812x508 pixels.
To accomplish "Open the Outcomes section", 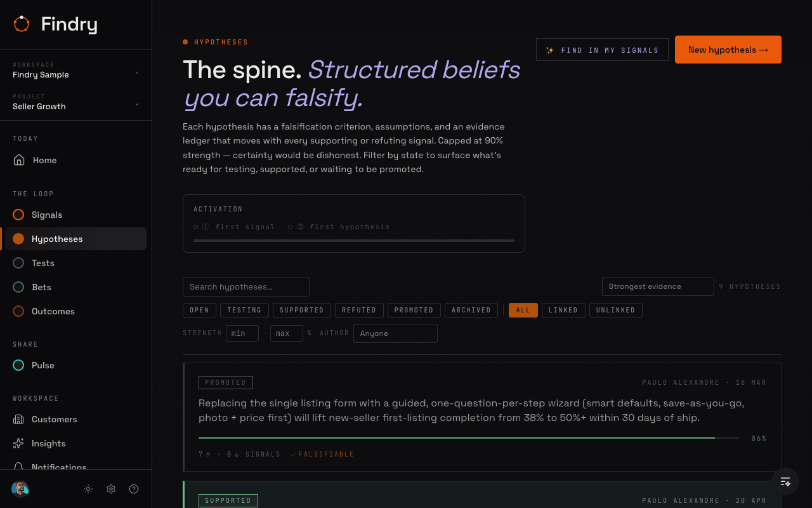I will [x=75, y=311].
